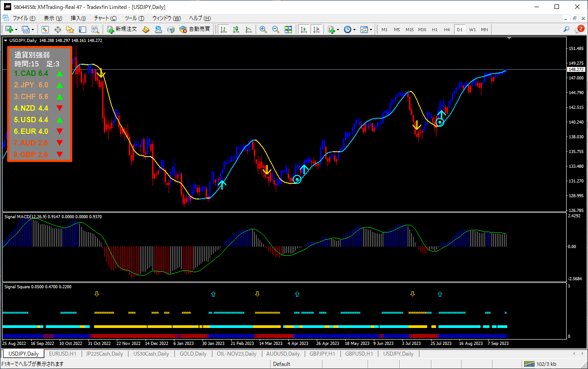
Task: Open the ツール menu
Action: click(x=134, y=18)
